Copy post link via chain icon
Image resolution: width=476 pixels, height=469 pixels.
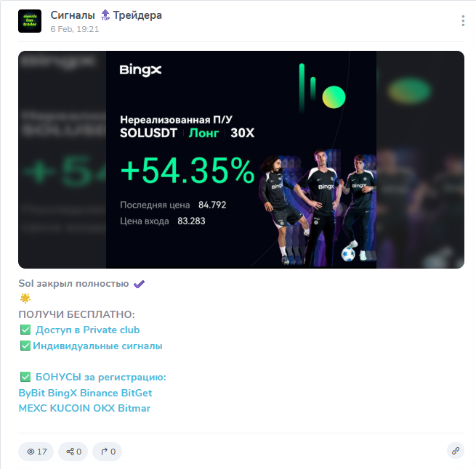[x=456, y=451]
